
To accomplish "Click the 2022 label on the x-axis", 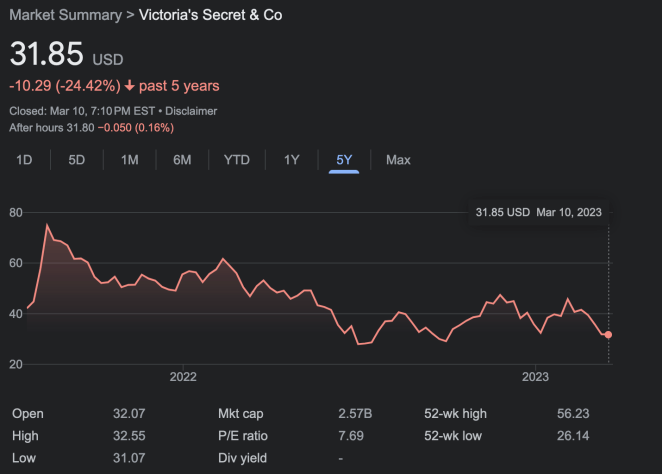I will click(183, 377).
